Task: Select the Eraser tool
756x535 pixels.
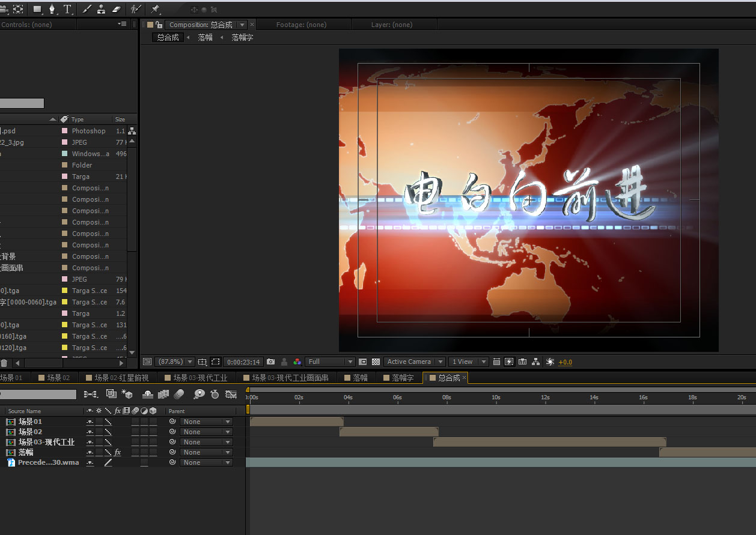Action: coord(117,9)
